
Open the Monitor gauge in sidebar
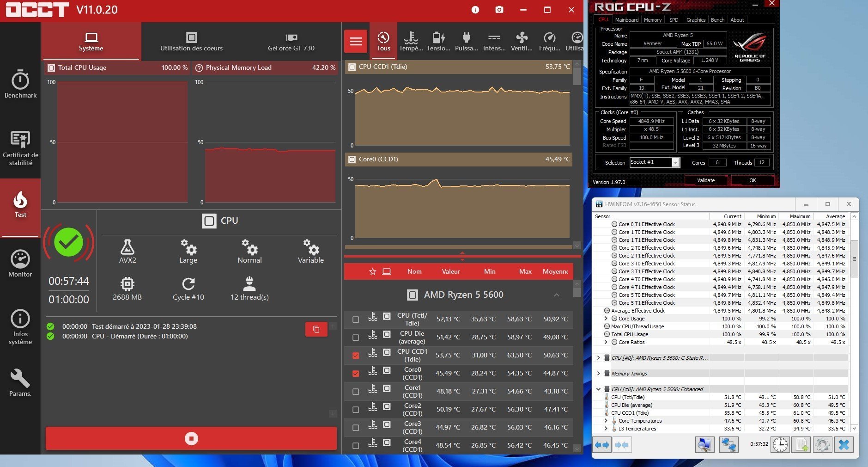point(20,263)
